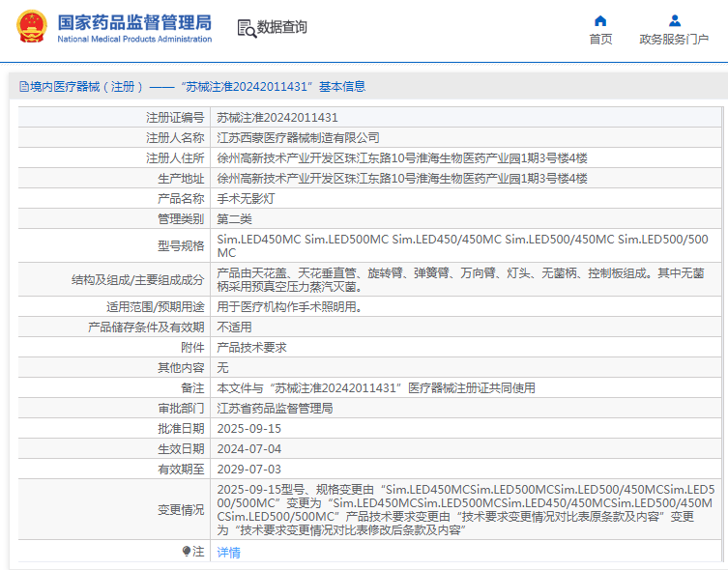Image resolution: width=728 pixels, height=570 pixels.
Task: Click the 不适用 storage condition value
Action: [x=234, y=328]
